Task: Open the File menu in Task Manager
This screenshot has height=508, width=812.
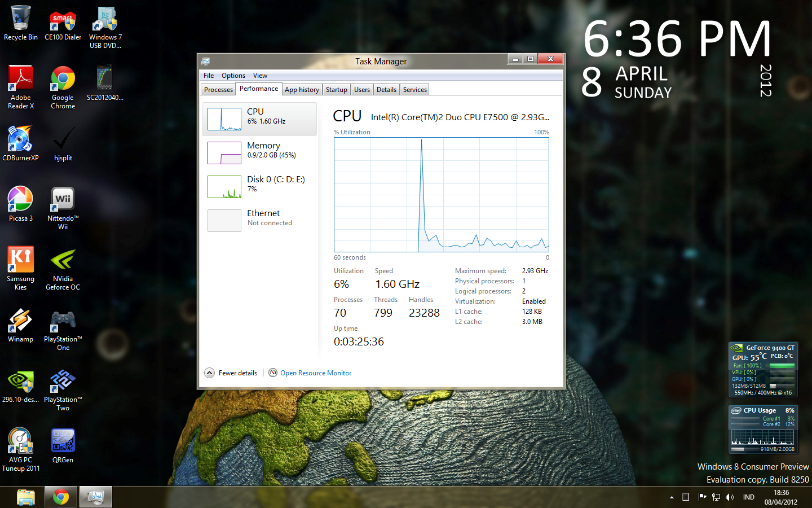Action: (208, 75)
